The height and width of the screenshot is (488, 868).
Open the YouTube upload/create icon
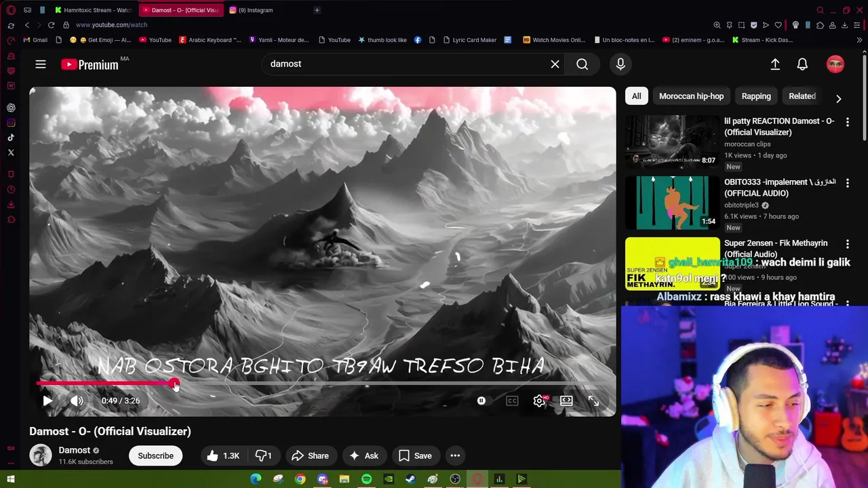(775, 64)
